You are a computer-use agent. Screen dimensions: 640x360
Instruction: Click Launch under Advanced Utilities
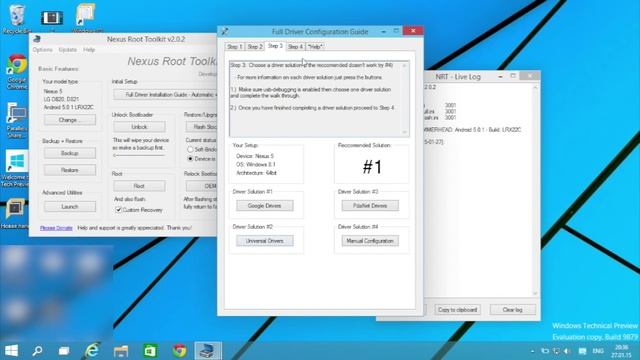tap(70, 207)
